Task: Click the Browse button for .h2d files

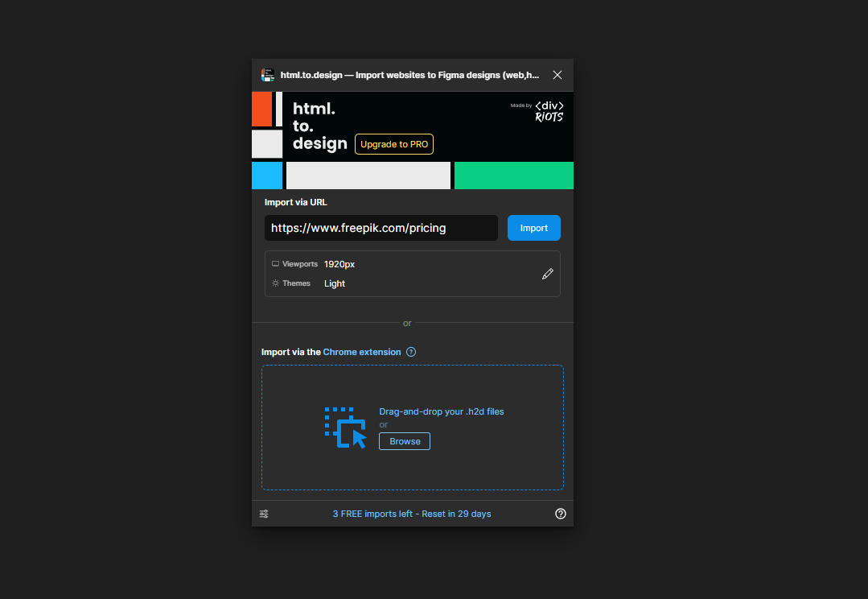Action: coord(404,441)
